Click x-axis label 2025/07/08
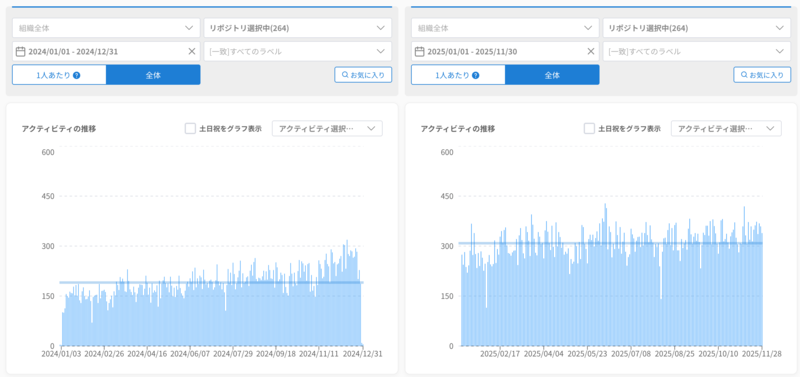The image size is (800, 377). click(x=631, y=353)
